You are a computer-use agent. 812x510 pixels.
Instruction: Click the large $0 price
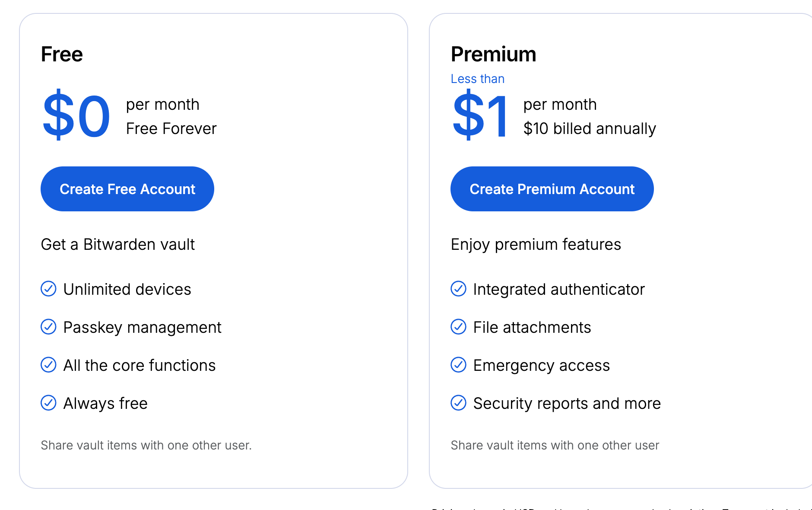tap(76, 116)
